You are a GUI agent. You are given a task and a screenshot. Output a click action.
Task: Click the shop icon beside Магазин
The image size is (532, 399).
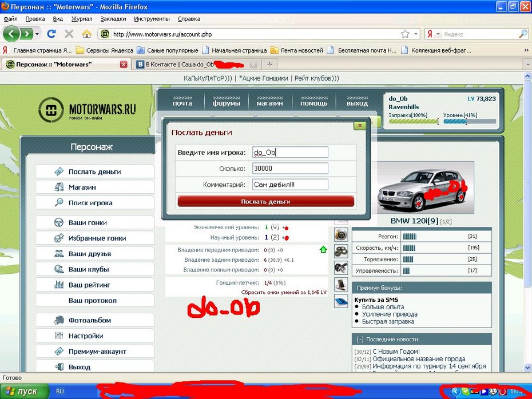point(59,187)
